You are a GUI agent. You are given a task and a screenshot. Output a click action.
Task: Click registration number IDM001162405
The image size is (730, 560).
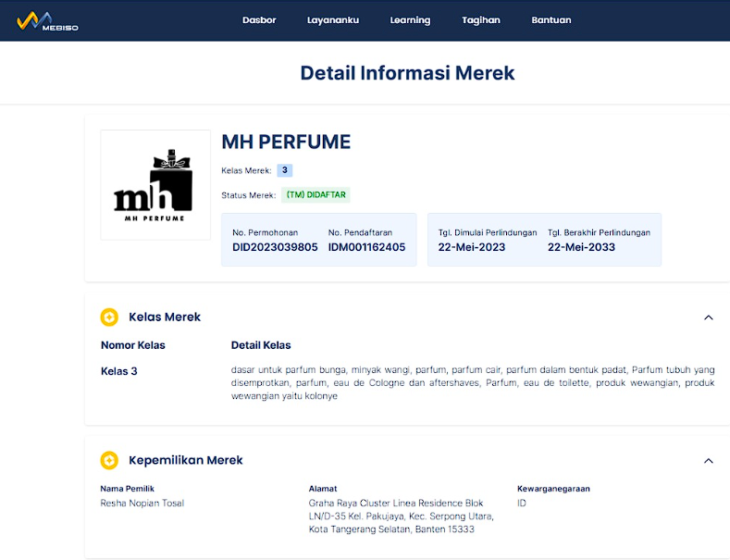[x=366, y=247]
